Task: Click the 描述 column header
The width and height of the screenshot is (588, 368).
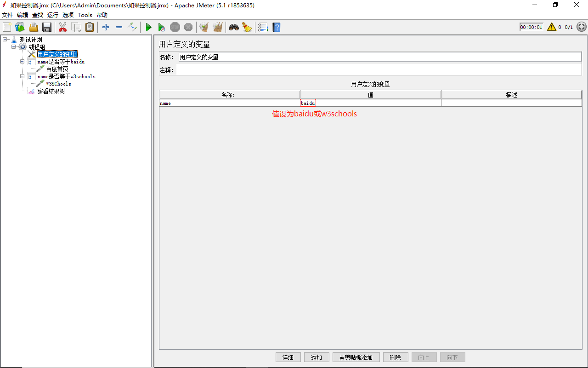Action: [x=511, y=95]
